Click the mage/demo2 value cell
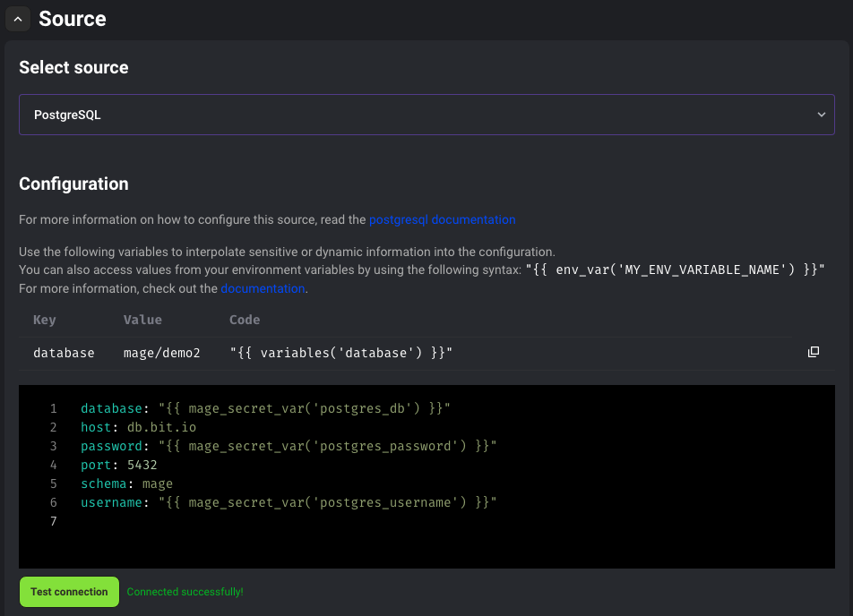Image resolution: width=853 pixels, height=616 pixels. point(162,353)
